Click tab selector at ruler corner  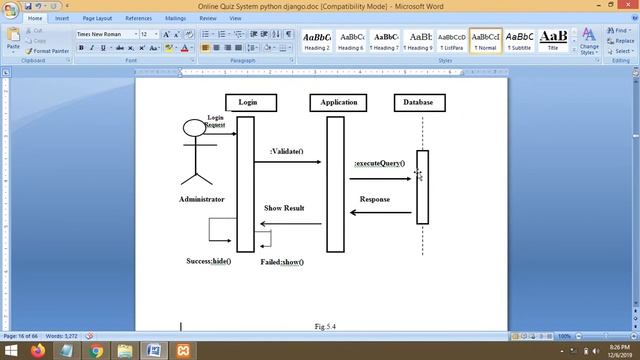tap(6, 73)
